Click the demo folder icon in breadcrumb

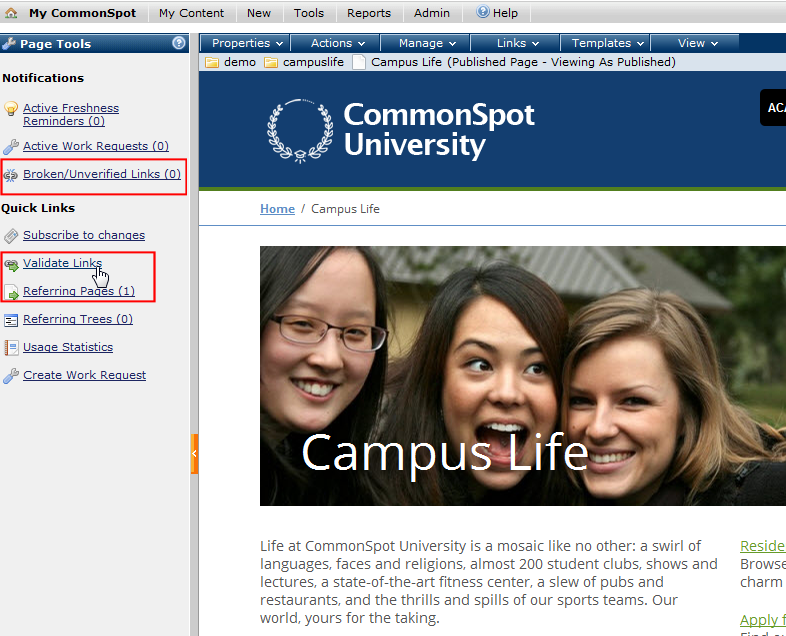(212, 62)
